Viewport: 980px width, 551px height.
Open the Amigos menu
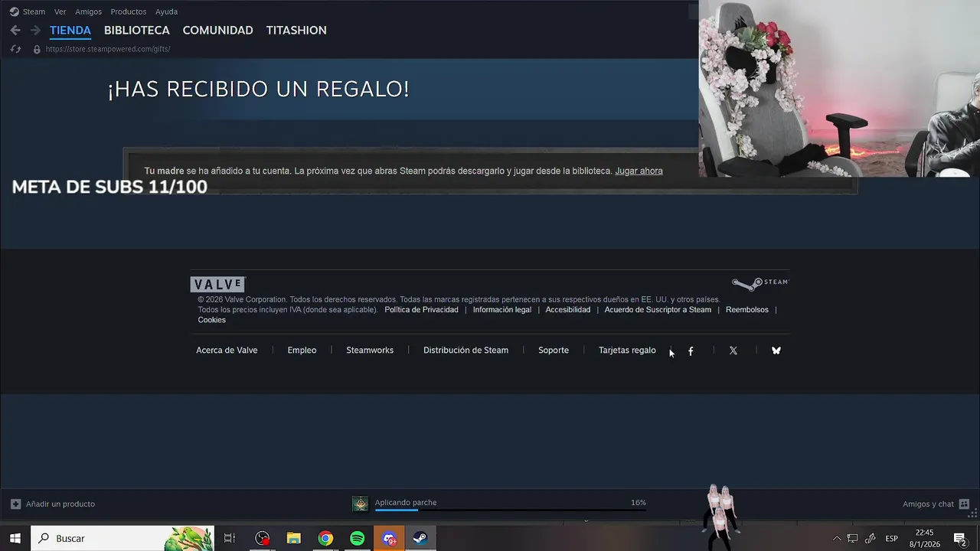coord(89,11)
